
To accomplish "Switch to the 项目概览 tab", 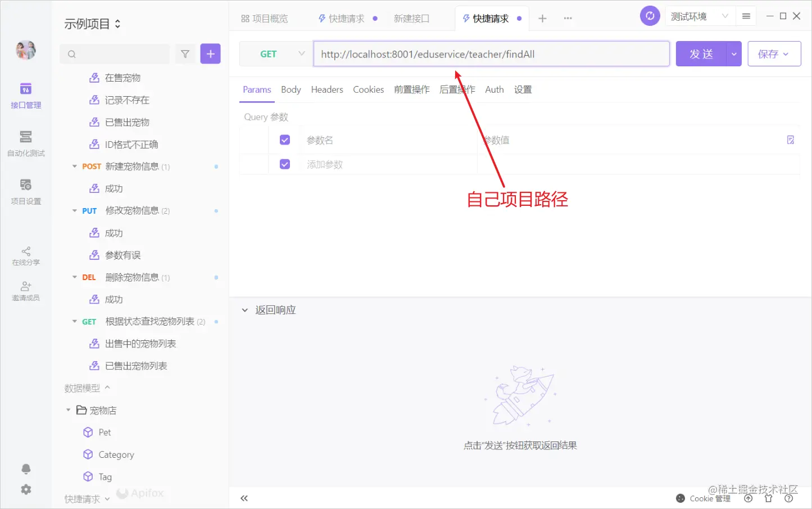I will [x=265, y=18].
